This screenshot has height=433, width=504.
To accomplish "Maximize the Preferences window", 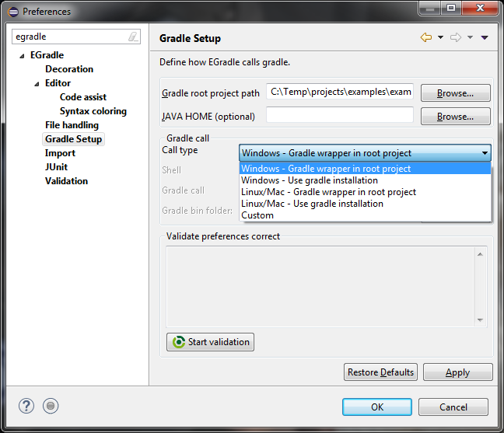I will [451, 8].
